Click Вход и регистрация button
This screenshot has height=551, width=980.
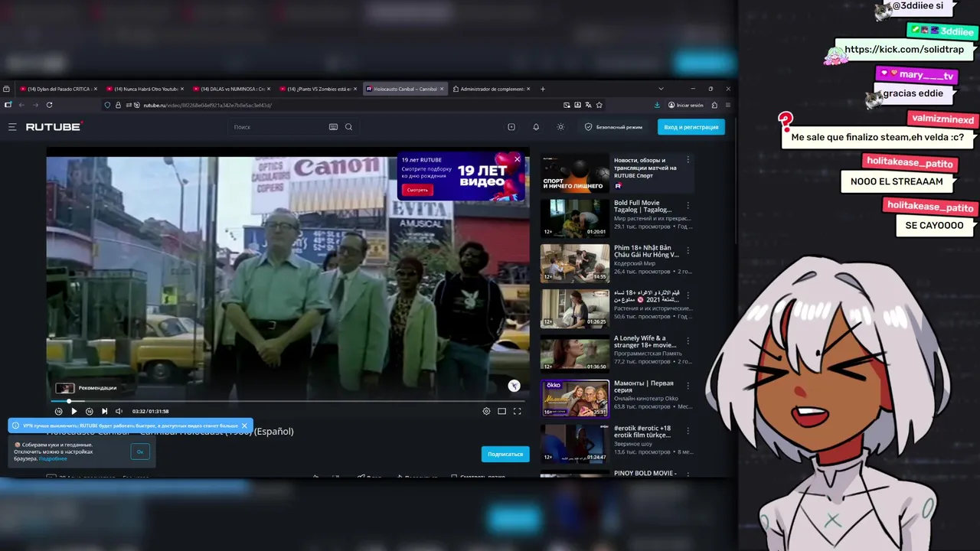point(691,127)
